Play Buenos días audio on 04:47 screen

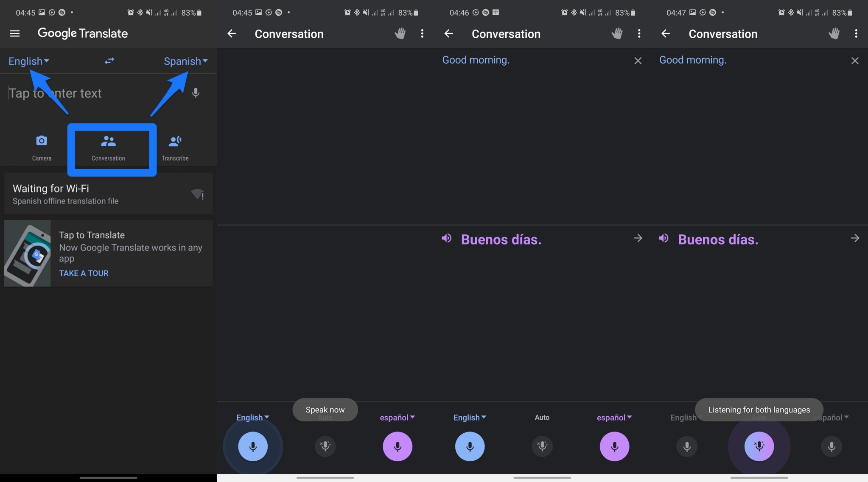[664, 238]
